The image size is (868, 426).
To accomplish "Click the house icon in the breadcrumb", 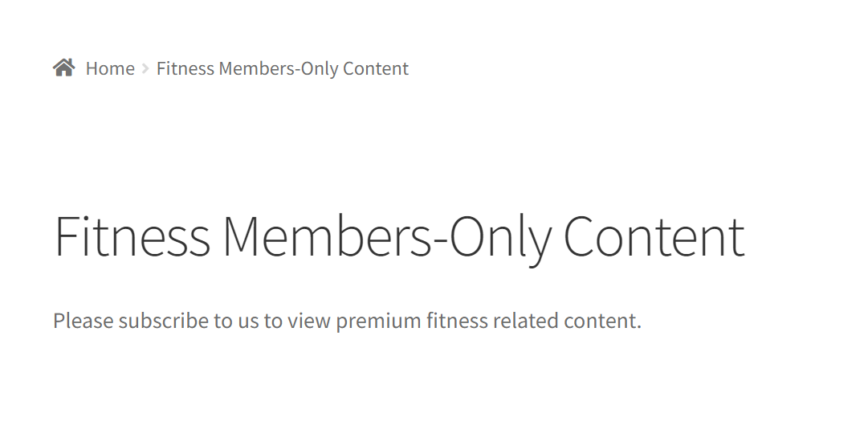I will click(63, 68).
